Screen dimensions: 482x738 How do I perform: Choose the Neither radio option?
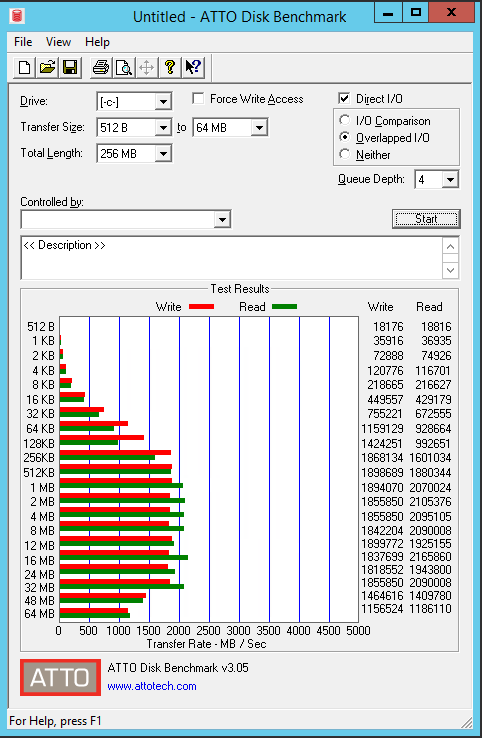click(345, 154)
